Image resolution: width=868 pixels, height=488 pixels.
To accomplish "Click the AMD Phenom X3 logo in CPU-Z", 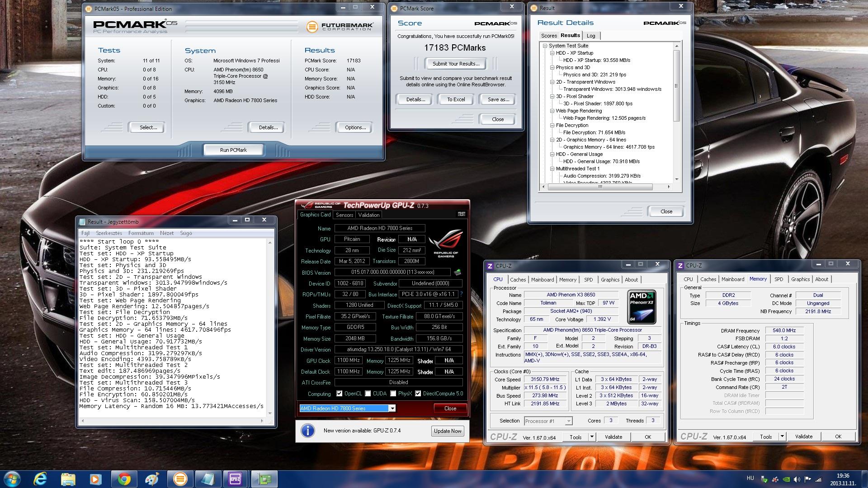I will point(642,307).
